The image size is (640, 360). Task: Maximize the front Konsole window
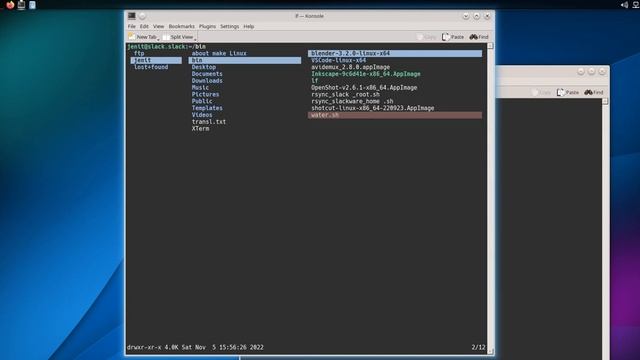[x=476, y=16]
